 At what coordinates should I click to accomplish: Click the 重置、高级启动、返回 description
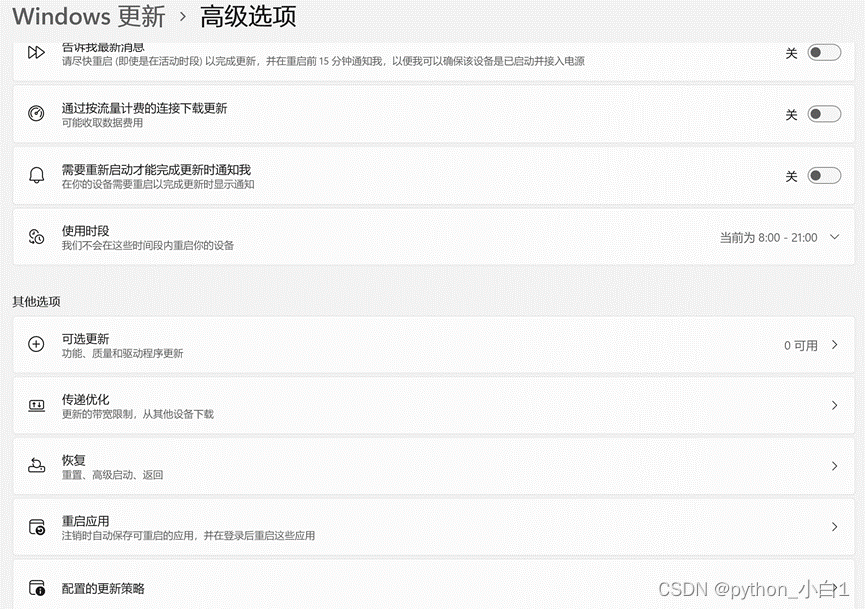(113, 475)
